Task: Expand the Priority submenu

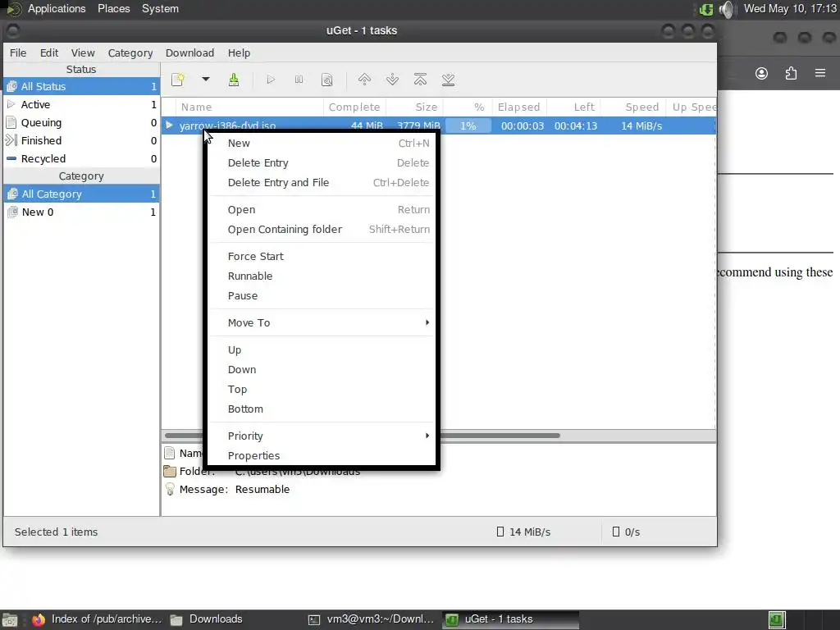Action: (322, 436)
